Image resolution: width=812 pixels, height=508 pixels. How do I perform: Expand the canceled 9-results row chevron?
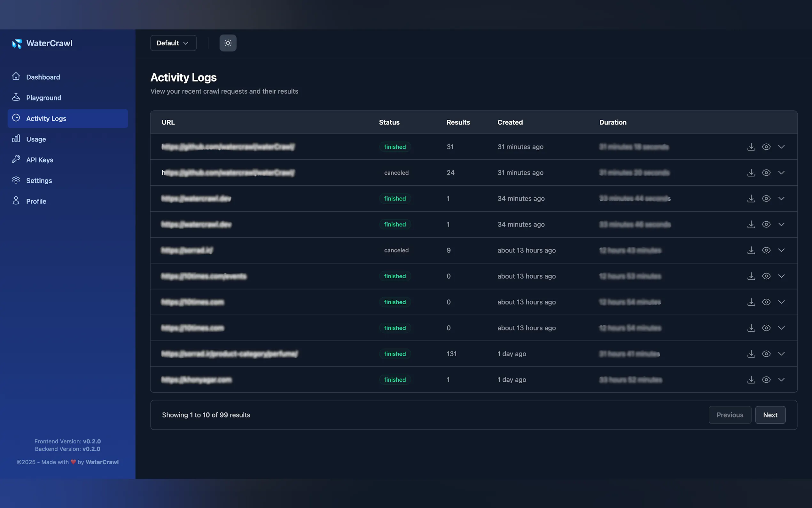tap(781, 250)
